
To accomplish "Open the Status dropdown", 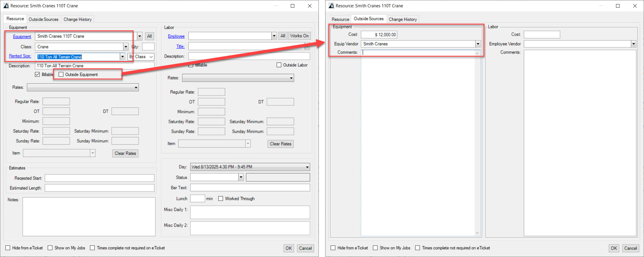I will pos(241,177).
